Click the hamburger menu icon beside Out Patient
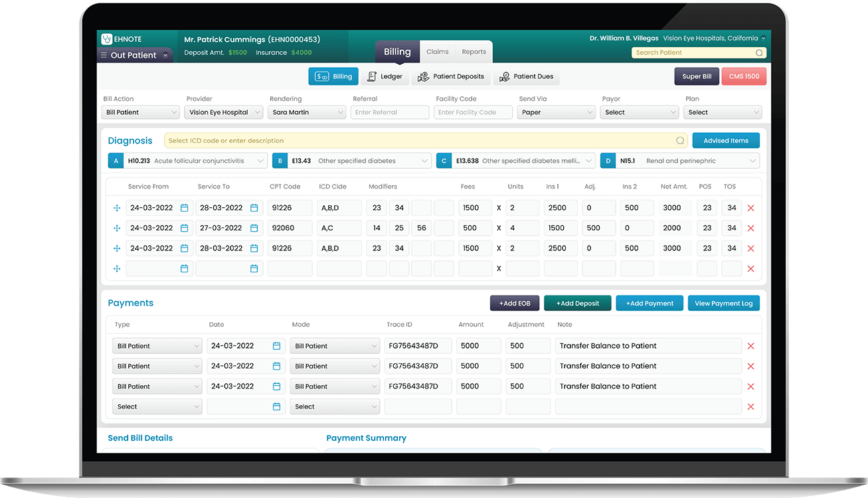Screen dimensions: 868x498 [104, 56]
